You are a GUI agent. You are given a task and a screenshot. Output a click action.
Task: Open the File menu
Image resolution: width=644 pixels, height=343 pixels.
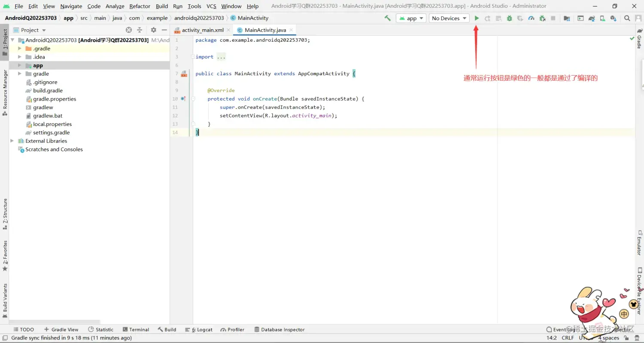point(19,6)
